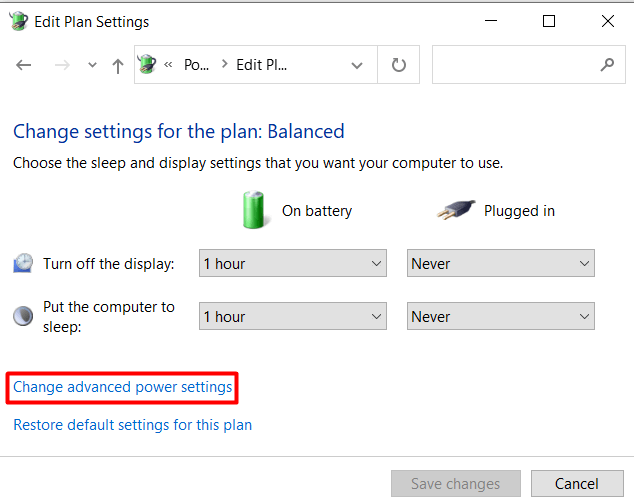Click the Edit Plan Settings title bar icon
This screenshot has height=503, width=634.
[x=18, y=20]
